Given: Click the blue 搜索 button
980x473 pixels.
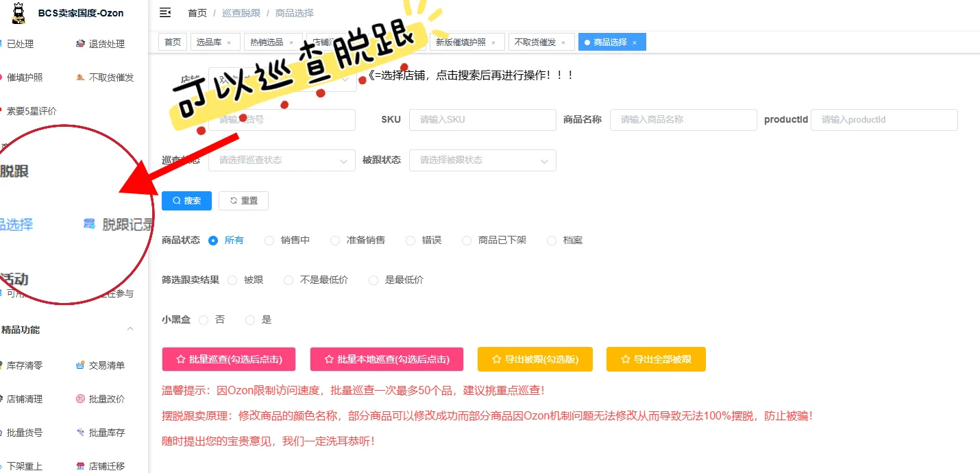Looking at the screenshot, I should [x=186, y=201].
